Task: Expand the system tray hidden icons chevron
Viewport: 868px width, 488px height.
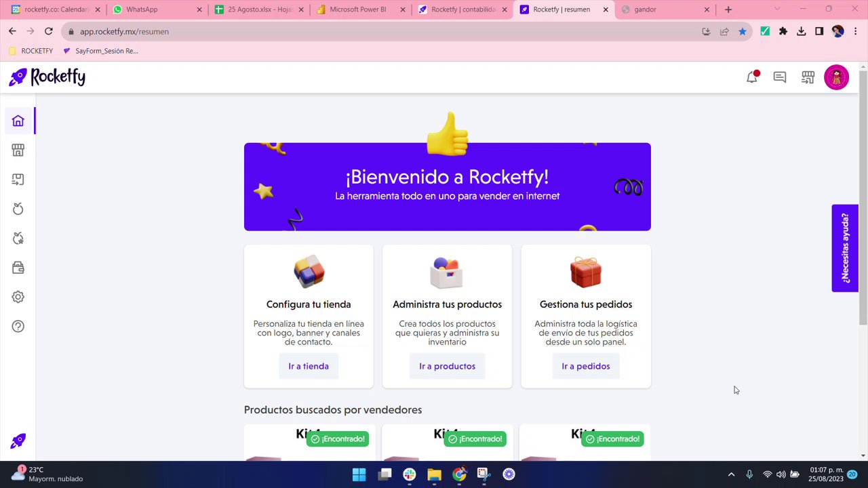Action: pyautogui.click(x=731, y=474)
